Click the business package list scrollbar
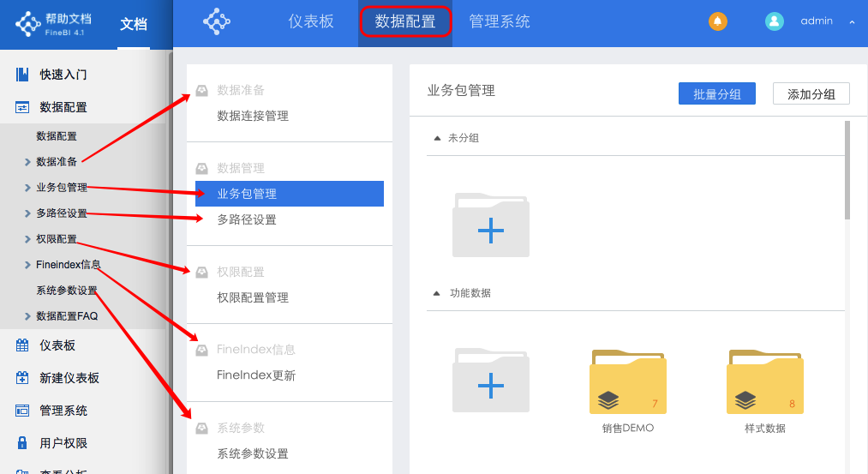The image size is (868, 474). coord(847,171)
